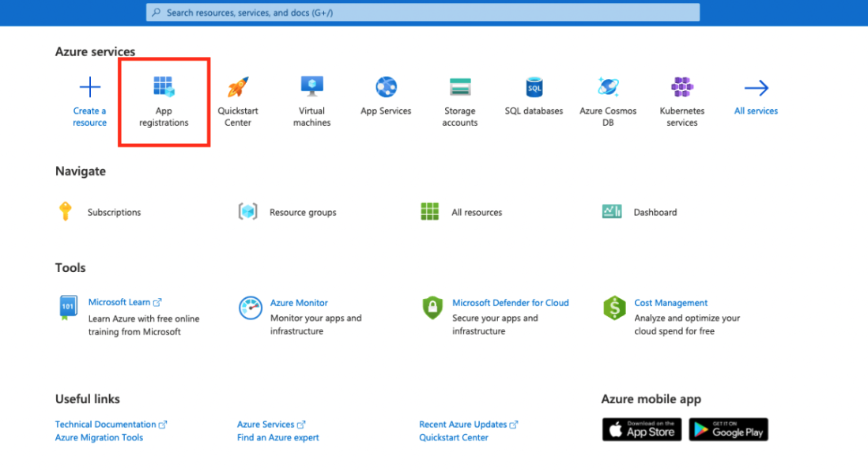Tap the Get it on Google Play badge

click(x=729, y=429)
